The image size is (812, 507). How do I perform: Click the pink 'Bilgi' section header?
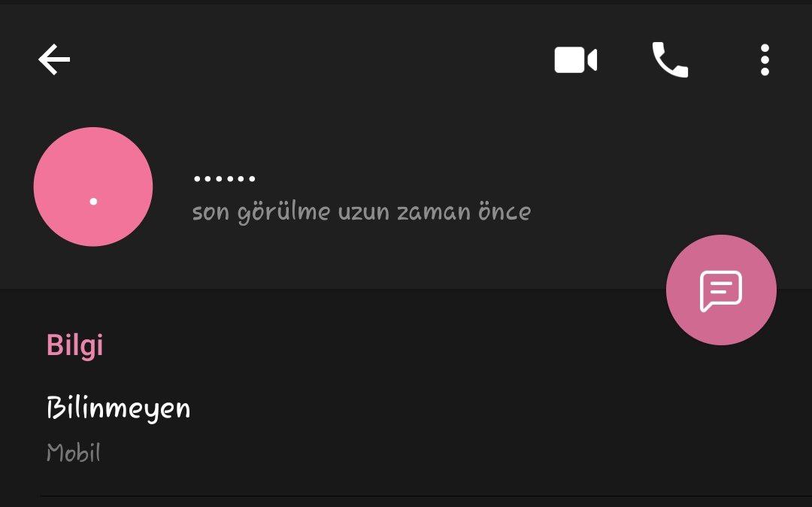coord(74,345)
